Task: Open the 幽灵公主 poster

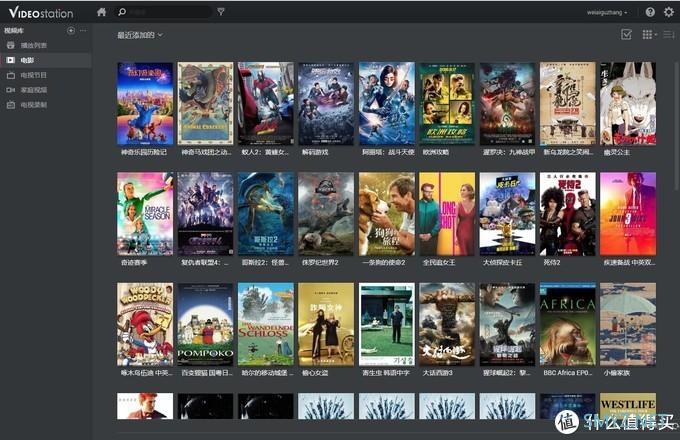Action: click(x=628, y=104)
